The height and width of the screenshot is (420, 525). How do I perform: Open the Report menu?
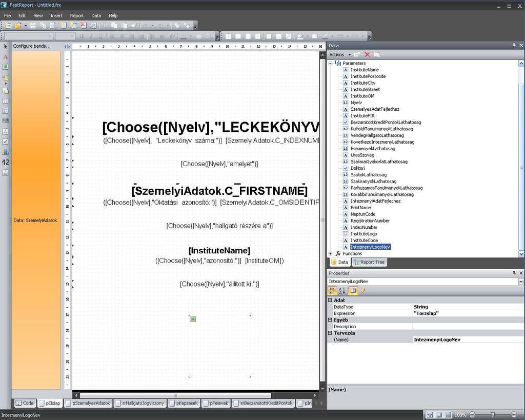point(77,16)
